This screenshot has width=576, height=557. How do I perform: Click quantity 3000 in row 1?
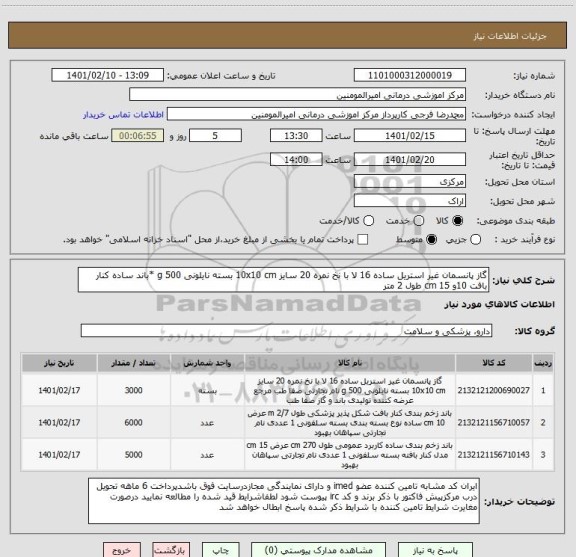133,390
